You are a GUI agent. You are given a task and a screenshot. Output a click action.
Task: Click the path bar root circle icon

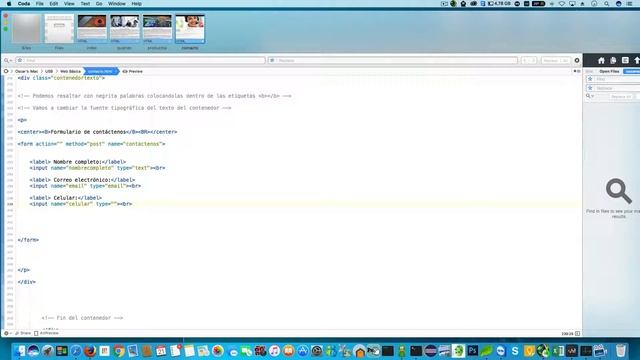(6, 71)
